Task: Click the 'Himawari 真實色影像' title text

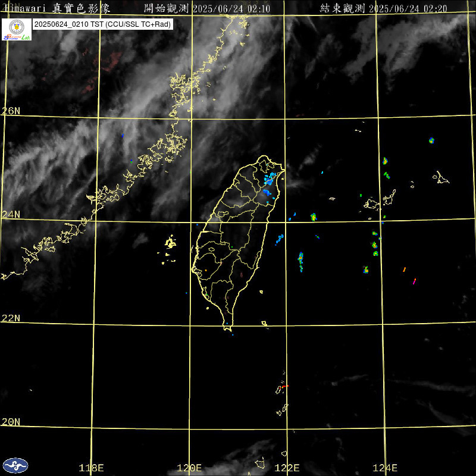Action: (x=57, y=8)
